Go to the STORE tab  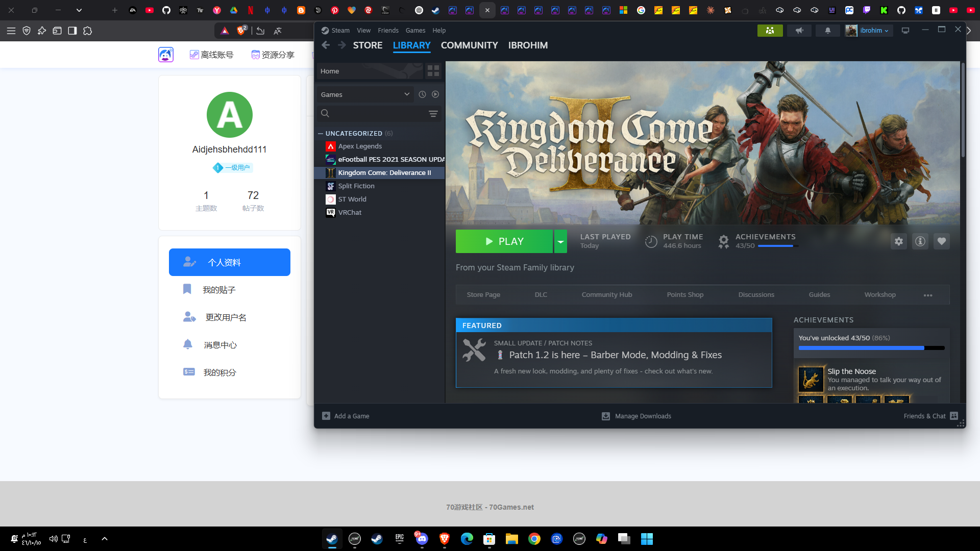[x=367, y=45]
